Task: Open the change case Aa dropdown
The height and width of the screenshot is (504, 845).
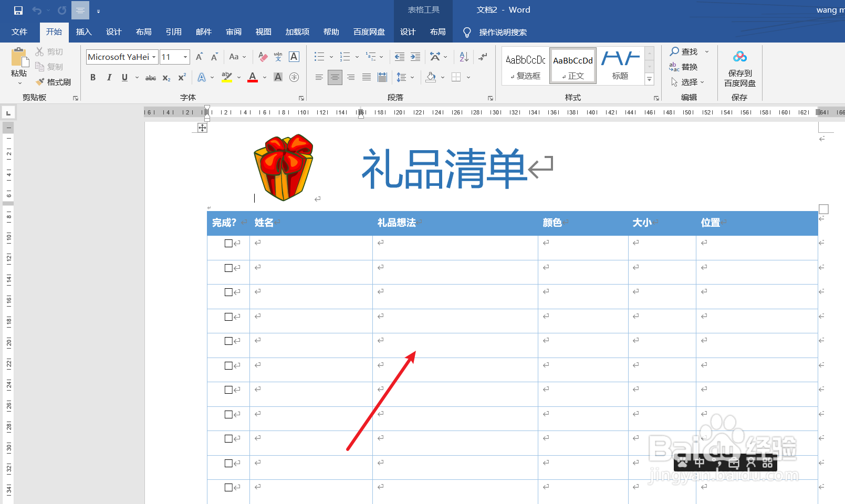Action: 237,57
